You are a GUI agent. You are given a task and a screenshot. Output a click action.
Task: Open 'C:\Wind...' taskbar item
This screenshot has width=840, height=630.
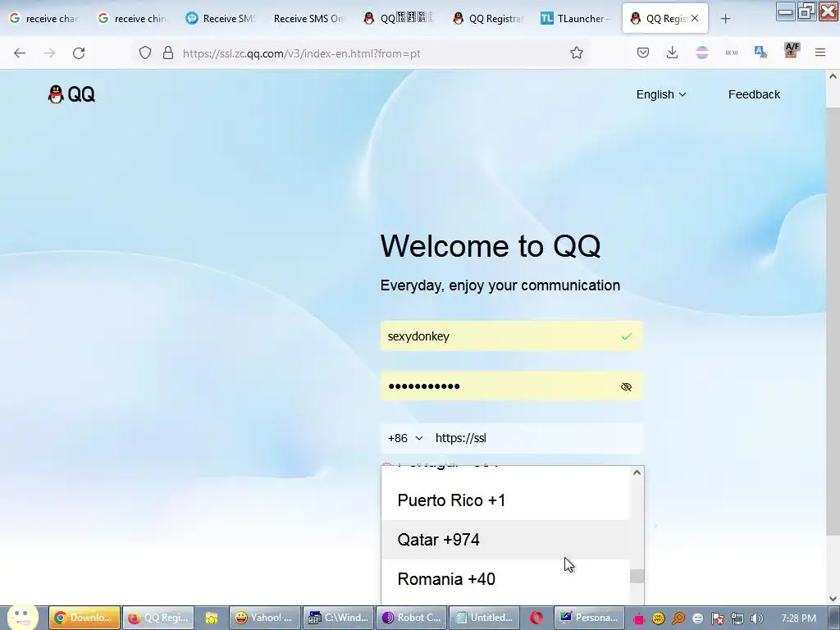pos(339,618)
